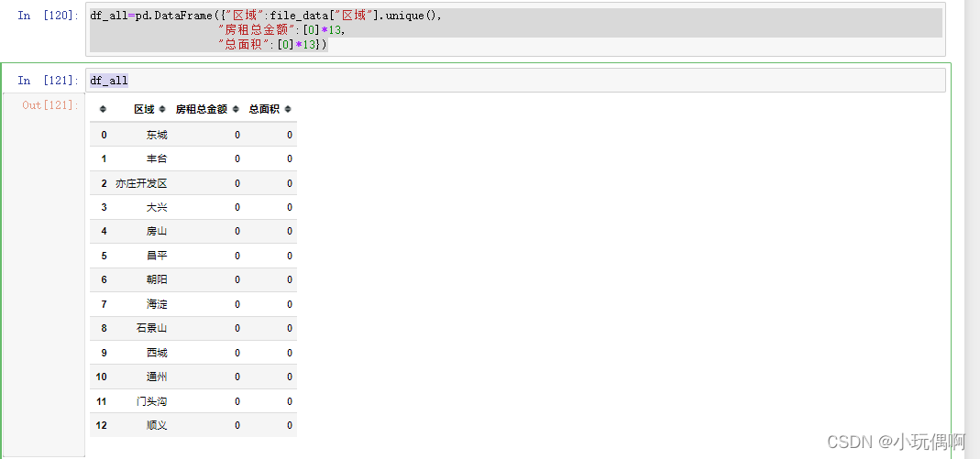Click the 区域 column header text
Viewport: 980px width, 459px height.
pyautogui.click(x=144, y=109)
